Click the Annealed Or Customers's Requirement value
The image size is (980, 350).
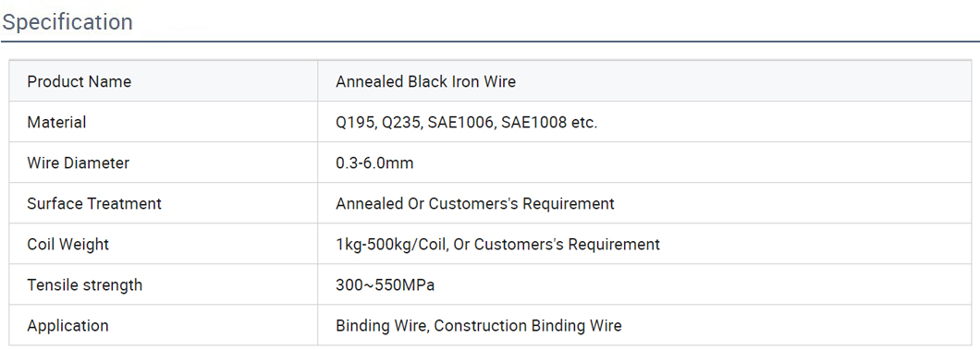coord(475,204)
